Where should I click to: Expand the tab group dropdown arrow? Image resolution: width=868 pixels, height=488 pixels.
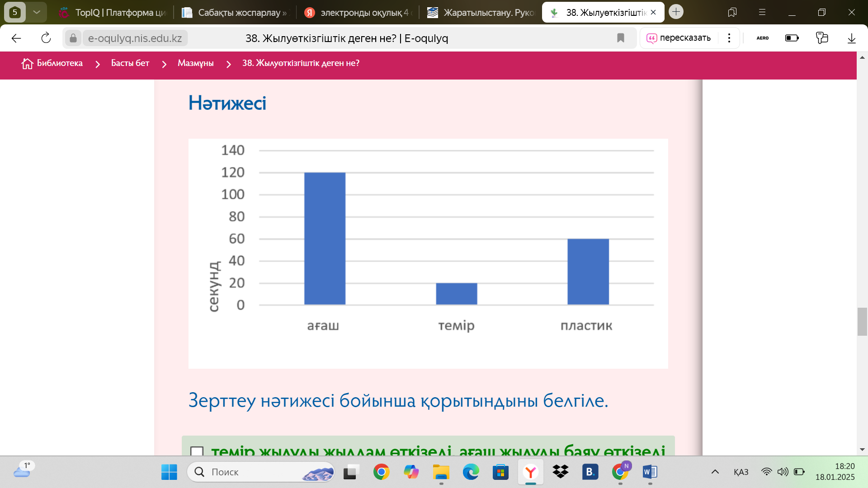[x=37, y=12]
